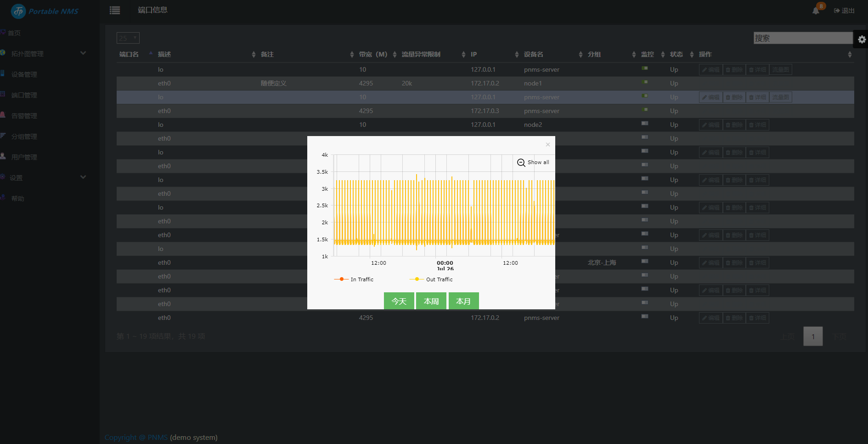The image size is (868, 444).
Task: Click 详细 in the highlighted lo row
Action: click(757, 97)
